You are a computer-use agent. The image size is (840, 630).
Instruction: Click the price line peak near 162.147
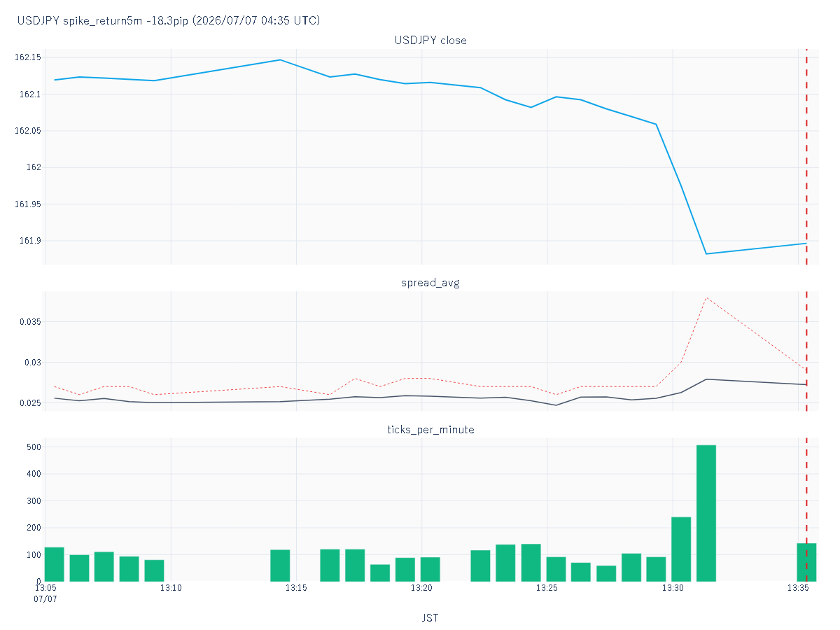point(280,59)
